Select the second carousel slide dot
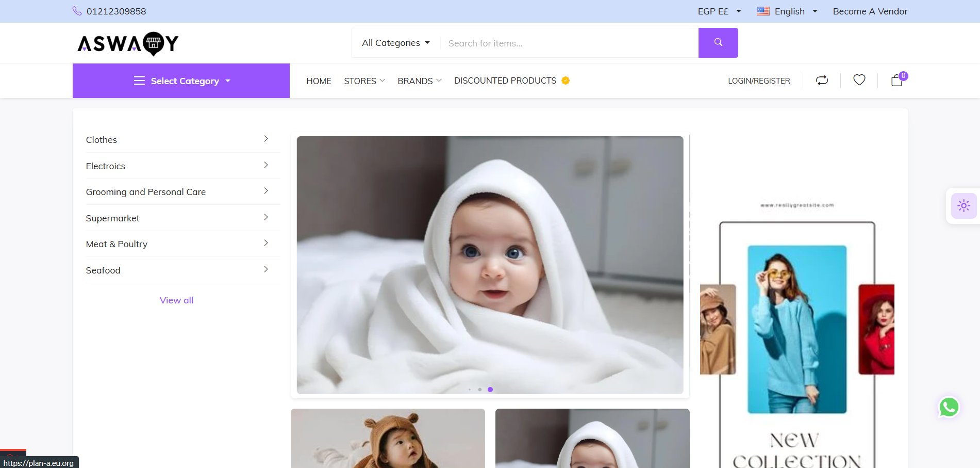The image size is (980, 468). tap(480, 390)
